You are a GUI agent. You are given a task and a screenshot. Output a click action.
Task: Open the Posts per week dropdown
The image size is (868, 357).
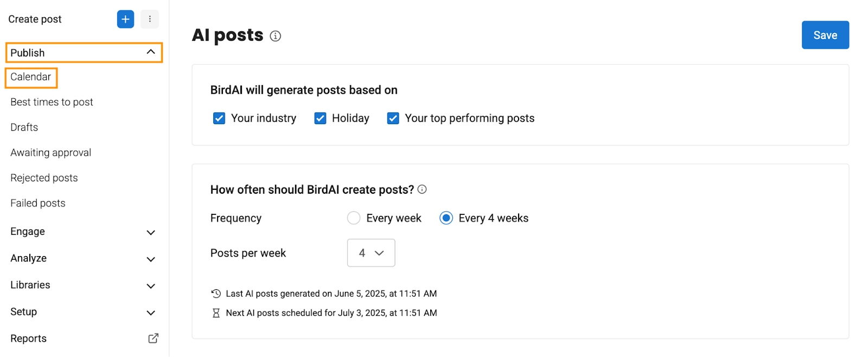371,253
